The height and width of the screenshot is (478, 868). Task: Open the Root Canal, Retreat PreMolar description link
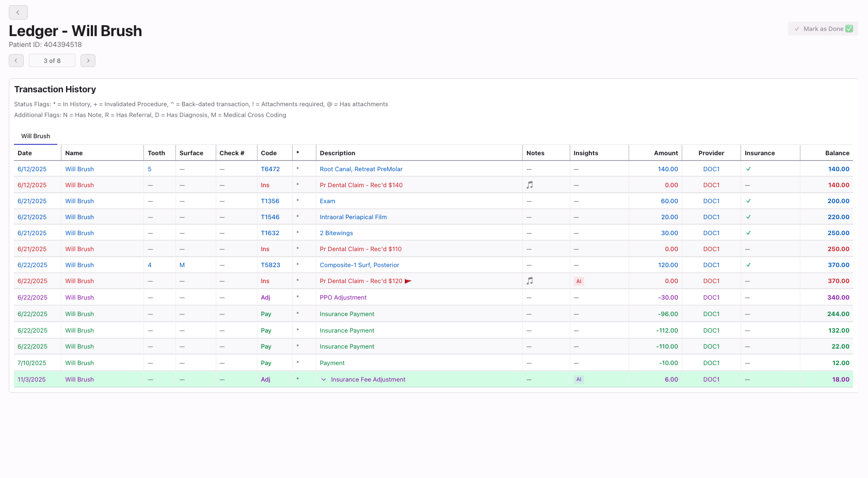pos(361,169)
